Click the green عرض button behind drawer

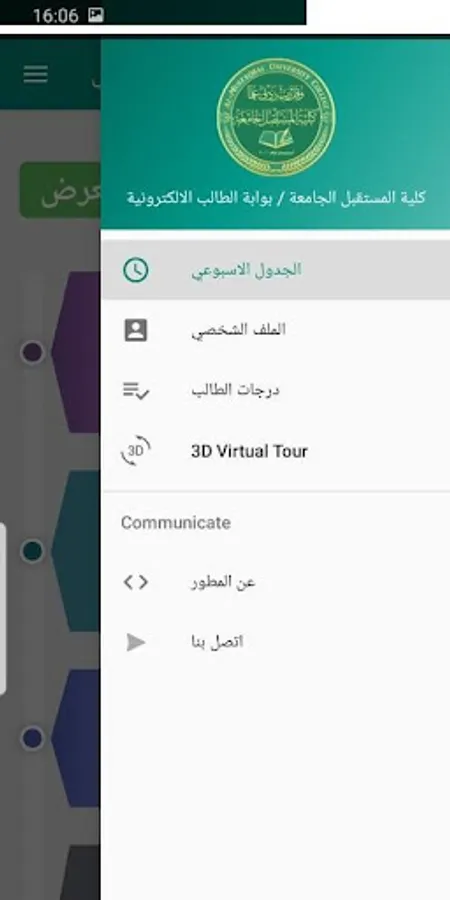click(60, 191)
